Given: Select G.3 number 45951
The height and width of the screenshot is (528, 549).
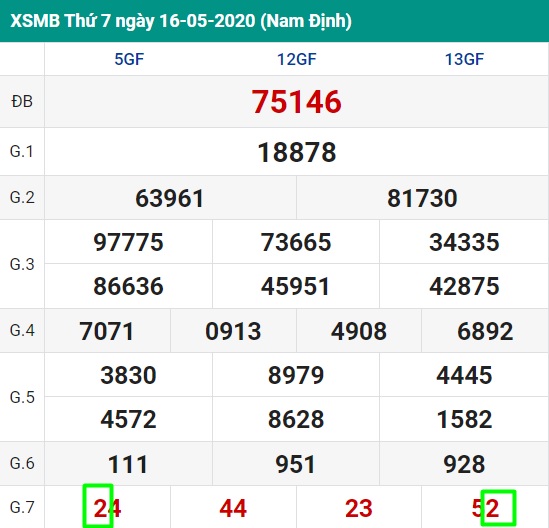Looking at the screenshot, I should coord(296,286).
